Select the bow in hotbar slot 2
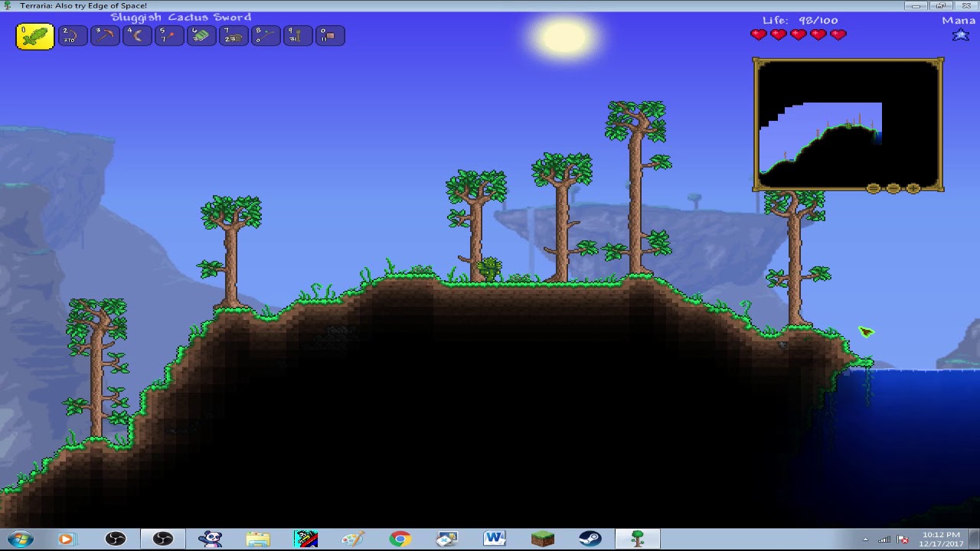This screenshot has width=980, height=551. pos(73,35)
